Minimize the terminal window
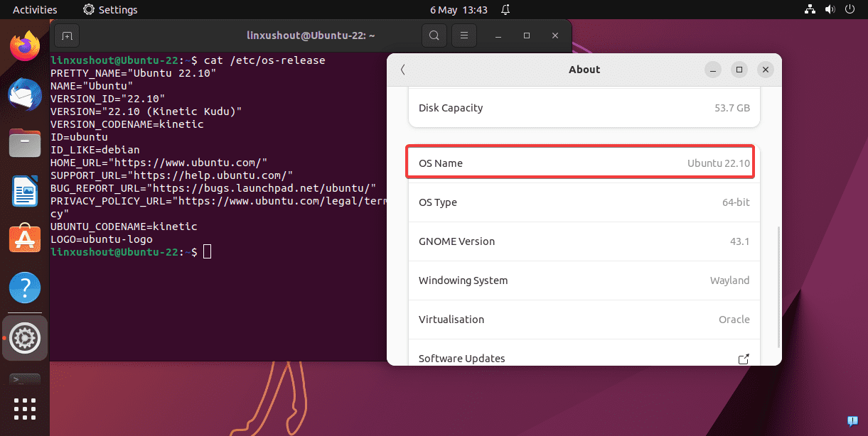The image size is (868, 436). (x=498, y=35)
